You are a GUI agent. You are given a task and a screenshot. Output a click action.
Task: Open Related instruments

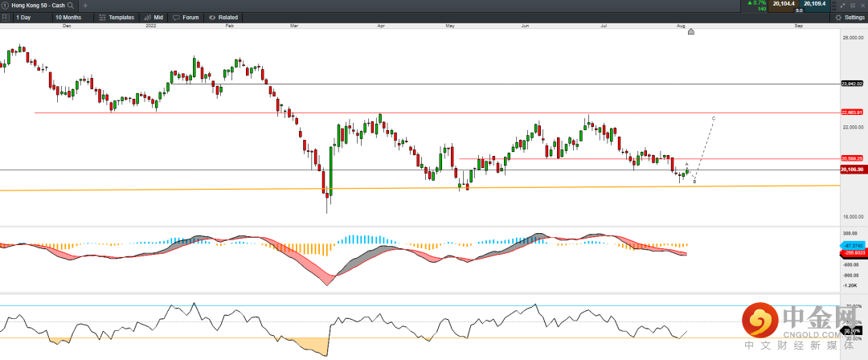pyautogui.click(x=223, y=17)
